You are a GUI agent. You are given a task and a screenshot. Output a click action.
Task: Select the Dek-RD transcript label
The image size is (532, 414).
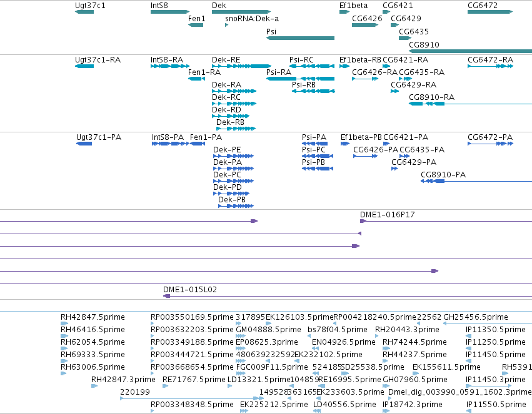pos(226,110)
